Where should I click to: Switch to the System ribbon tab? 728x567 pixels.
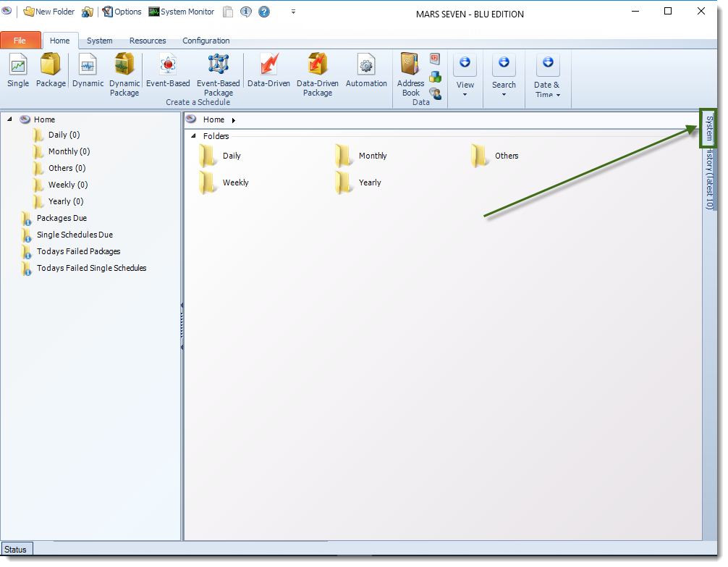pyautogui.click(x=99, y=41)
